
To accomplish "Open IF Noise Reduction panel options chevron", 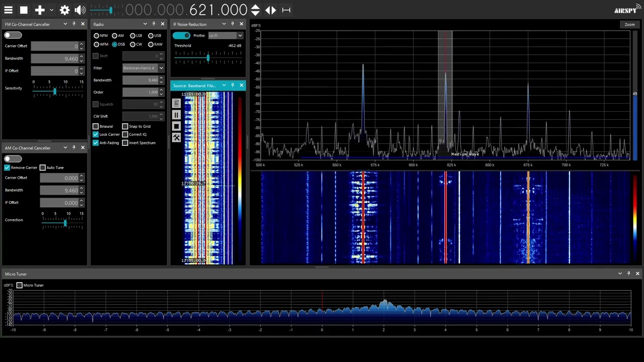I will [223, 24].
